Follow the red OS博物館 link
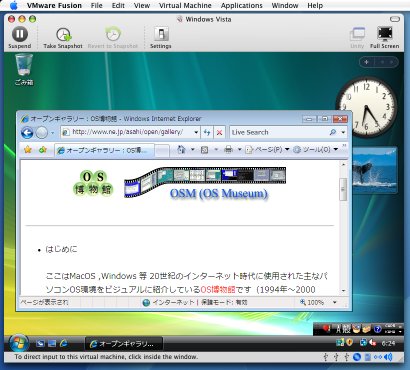 (218, 289)
